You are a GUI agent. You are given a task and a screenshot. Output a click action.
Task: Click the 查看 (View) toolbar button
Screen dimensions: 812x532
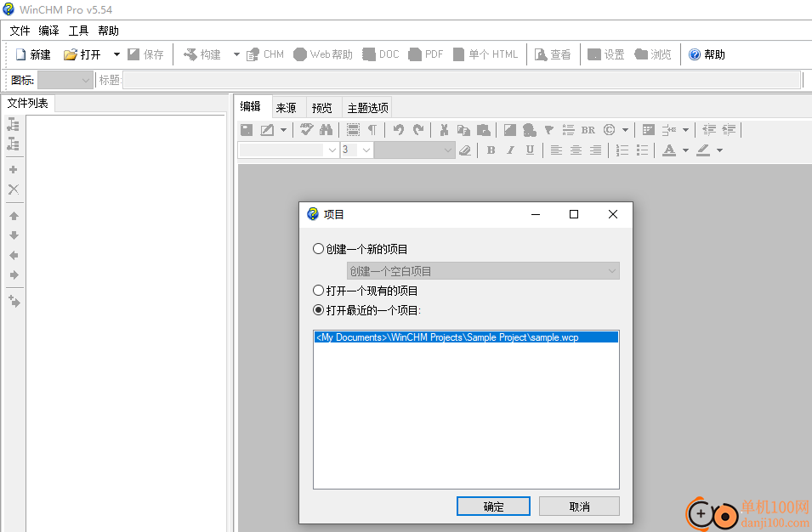point(553,54)
